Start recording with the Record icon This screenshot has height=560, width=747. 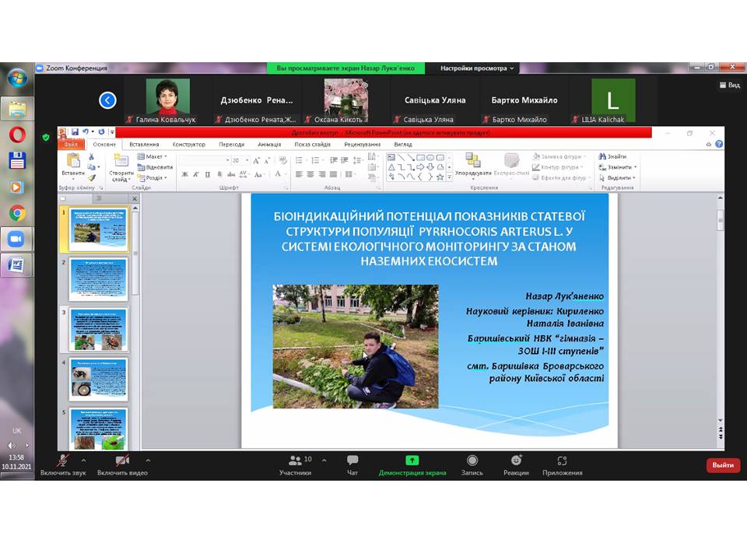(472, 460)
